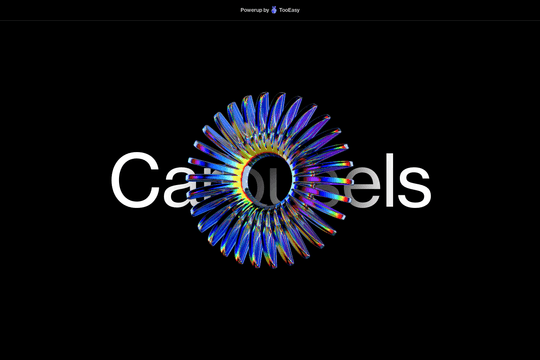Screen dimensions: 540x360
Task: Open the TooEasy text link
Action: [x=289, y=10]
